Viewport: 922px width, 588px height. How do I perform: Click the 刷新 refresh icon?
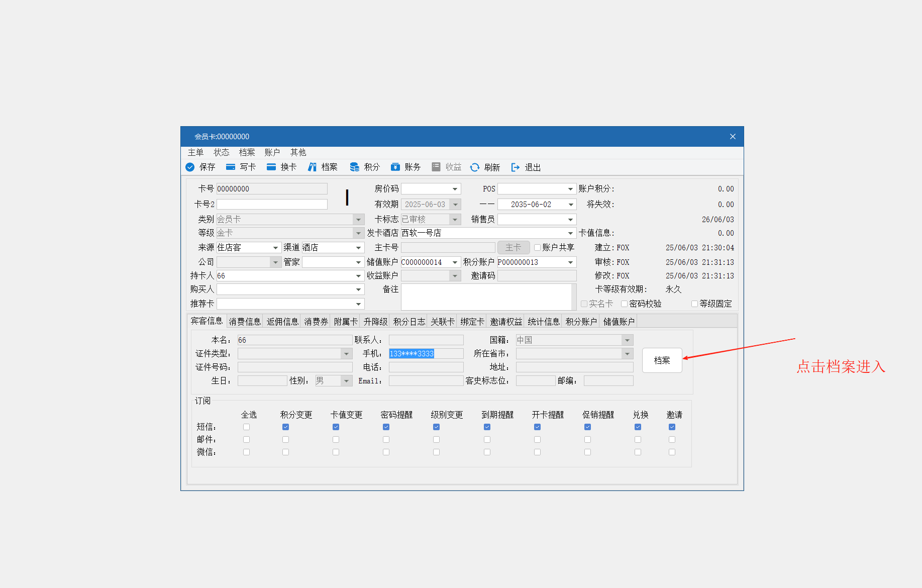pyautogui.click(x=475, y=167)
